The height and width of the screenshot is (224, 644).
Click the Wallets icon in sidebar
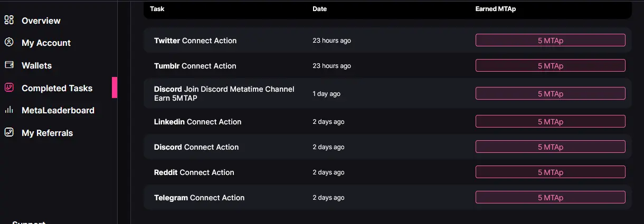[9, 65]
